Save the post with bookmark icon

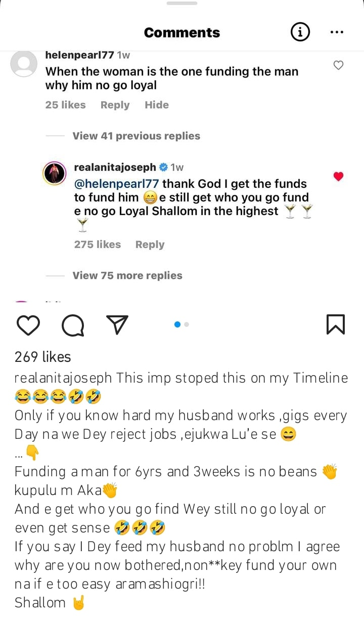[x=336, y=324]
